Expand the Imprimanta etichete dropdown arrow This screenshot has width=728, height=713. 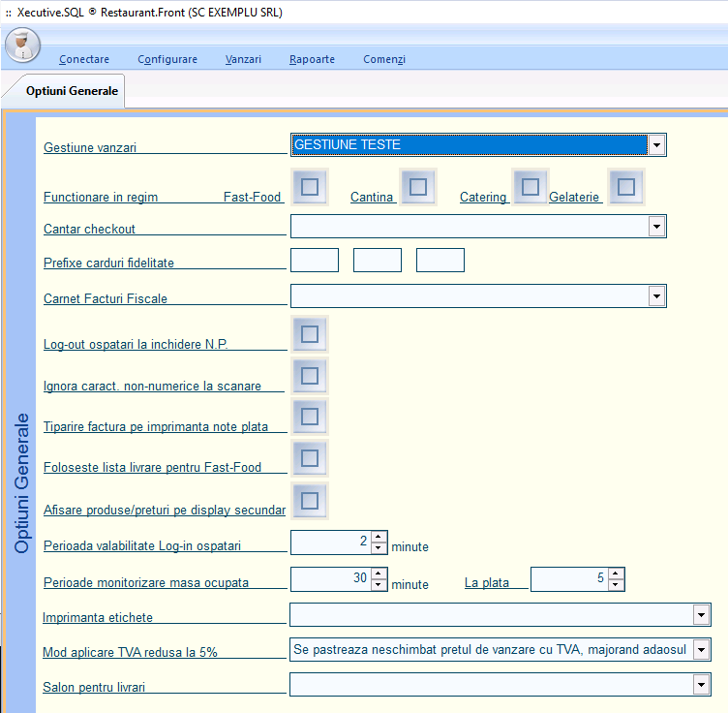pos(701,614)
